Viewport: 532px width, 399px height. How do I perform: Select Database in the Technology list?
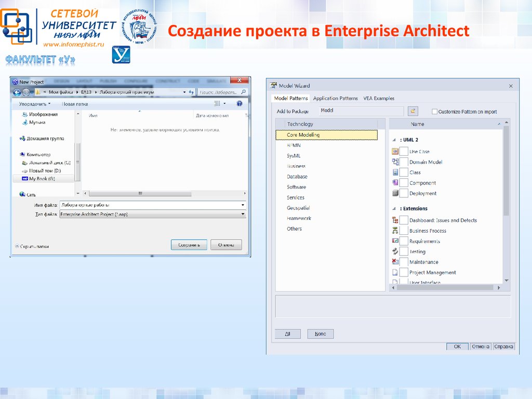click(x=297, y=177)
